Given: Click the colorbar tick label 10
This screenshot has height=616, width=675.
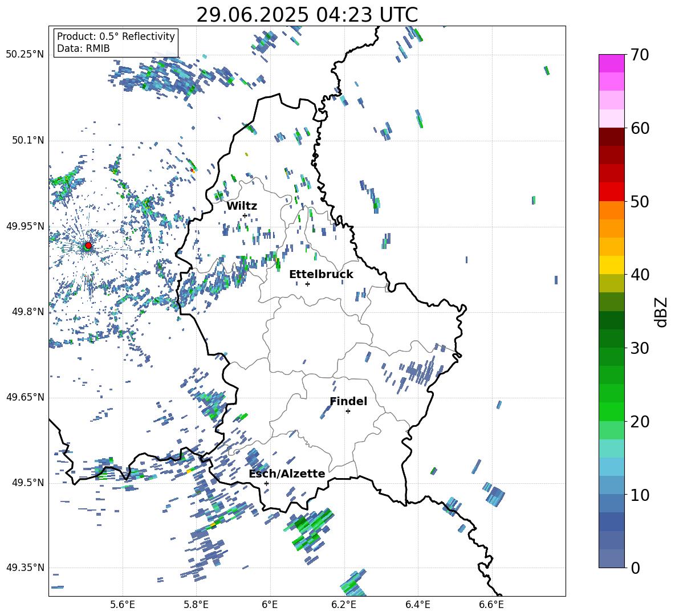Looking at the screenshot, I should point(639,495).
